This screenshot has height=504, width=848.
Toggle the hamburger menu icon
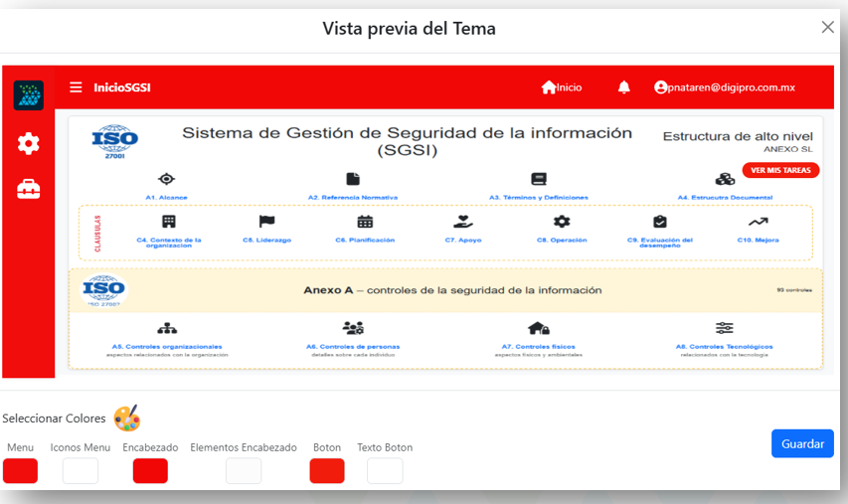tap(76, 87)
